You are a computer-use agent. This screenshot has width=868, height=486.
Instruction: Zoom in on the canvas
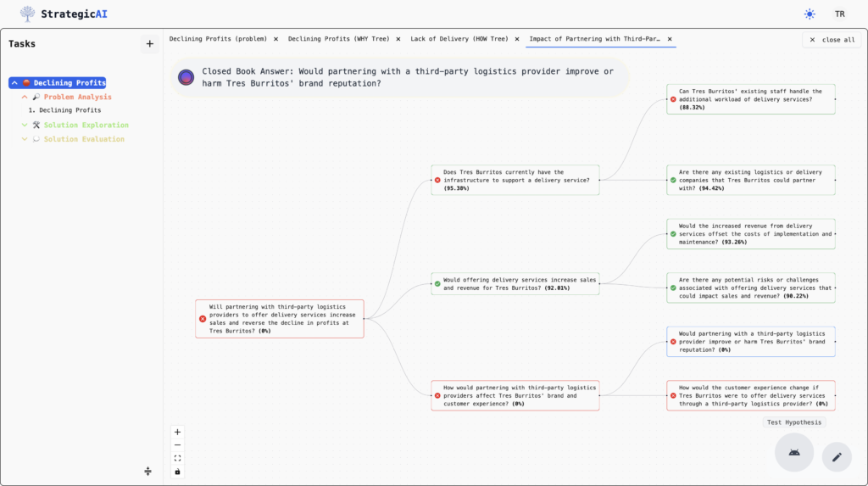pos(177,432)
